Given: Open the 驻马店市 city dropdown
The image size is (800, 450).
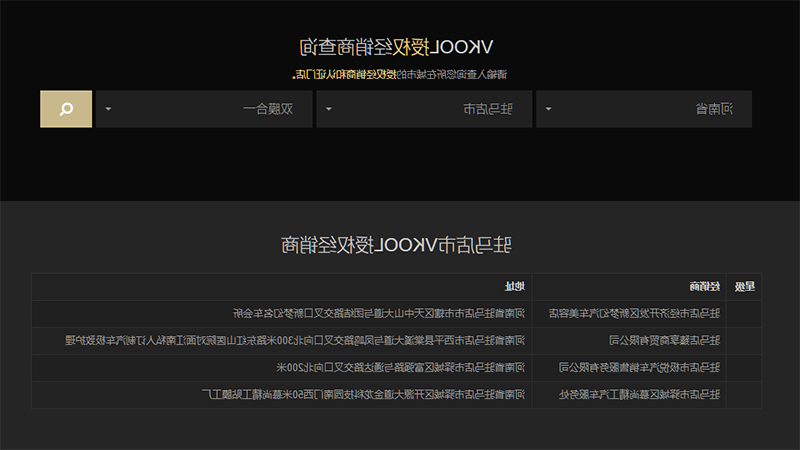Looking at the screenshot, I should pyautogui.click(x=424, y=109).
